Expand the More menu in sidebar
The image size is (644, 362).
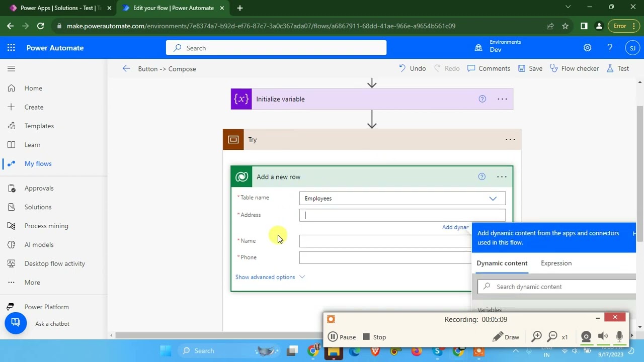32,283
